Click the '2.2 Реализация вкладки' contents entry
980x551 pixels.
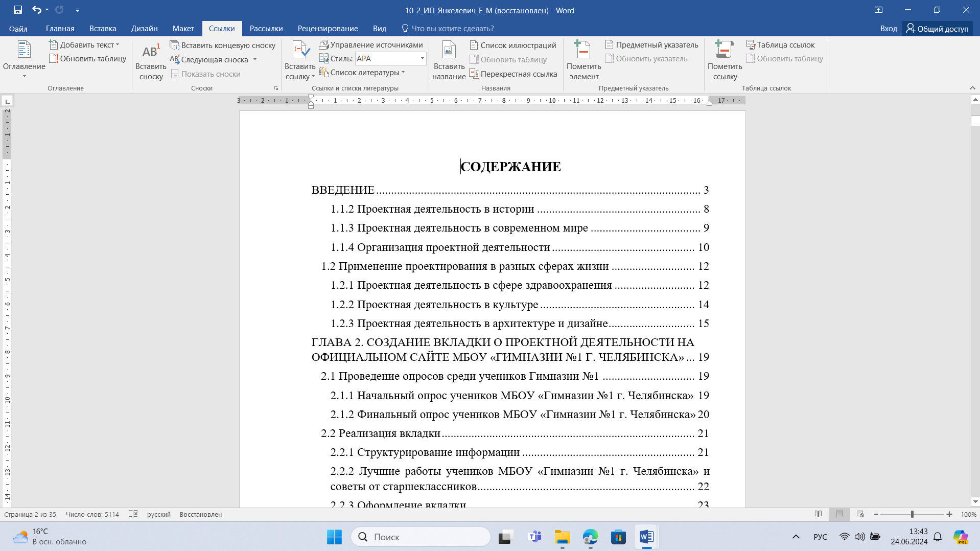(515, 433)
